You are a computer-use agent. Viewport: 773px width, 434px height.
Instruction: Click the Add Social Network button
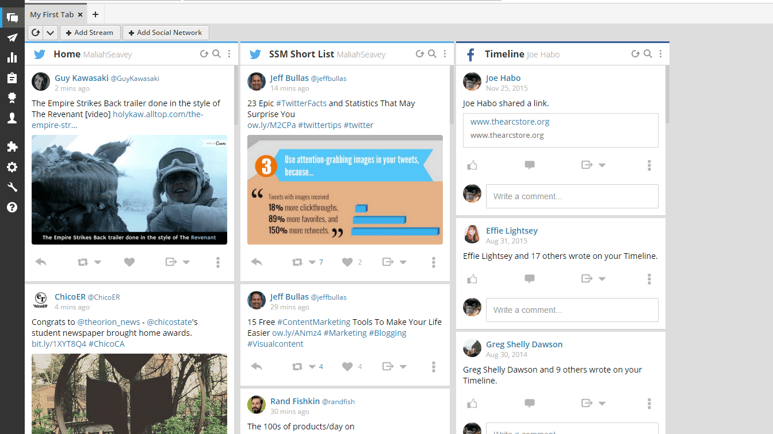tap(165, 33)
